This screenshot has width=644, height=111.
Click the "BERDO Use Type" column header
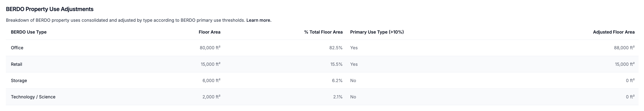[x=28, y=32]
